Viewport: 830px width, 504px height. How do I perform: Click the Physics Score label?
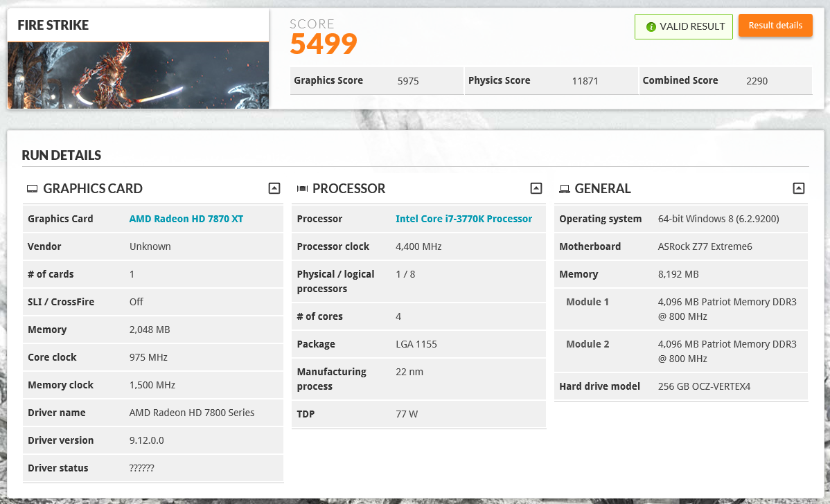coord(499,80)
